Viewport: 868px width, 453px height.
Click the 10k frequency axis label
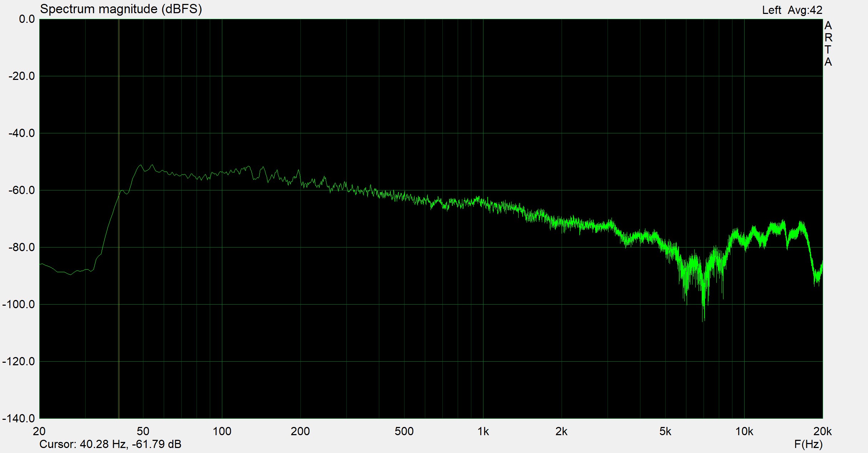(x=744, y=432)
